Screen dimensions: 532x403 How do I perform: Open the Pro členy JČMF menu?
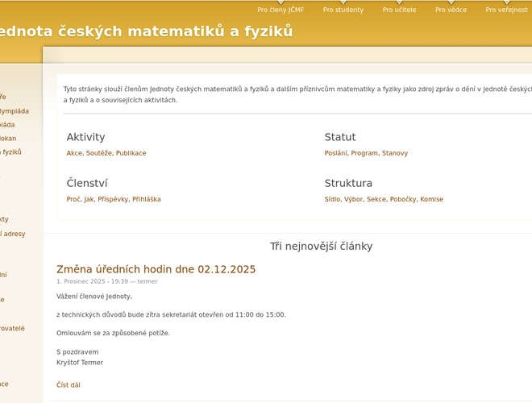coord(281,10)
